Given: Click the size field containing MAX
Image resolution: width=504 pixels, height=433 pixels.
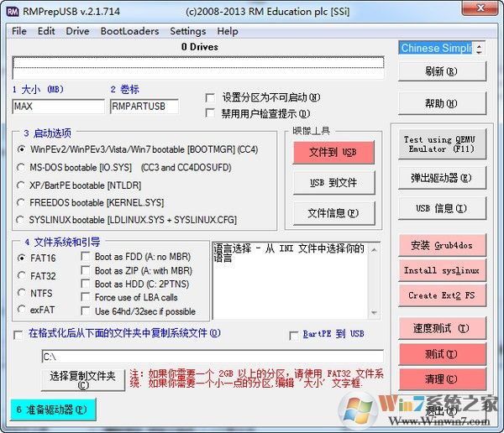Looking at the screenshot, I should pyautogui.click(x=59, y=107).
